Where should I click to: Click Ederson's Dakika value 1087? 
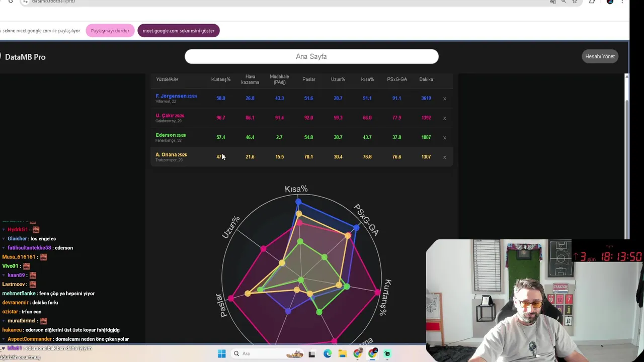(x=426, y=137)
